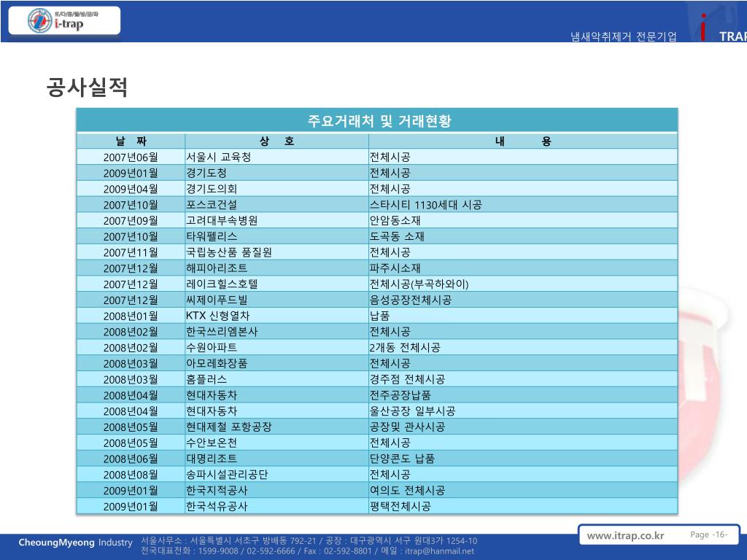Image resolution: width=747 pixels, height=560 pixels.
Task: Click the table title '주요거래처 및 거래현황'
Action: (379, 121)
